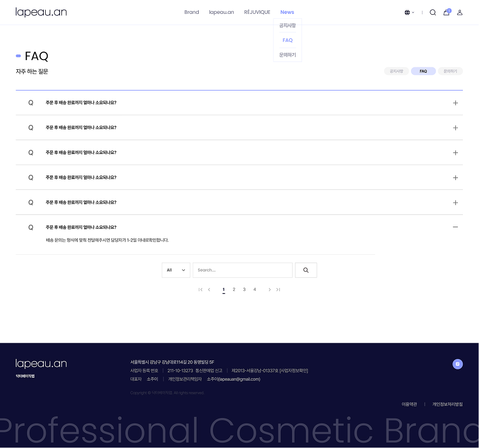This screenshot has width=479, height=448.
Task: Click the floating chat icon in footer
Action: tap(457, 364)
